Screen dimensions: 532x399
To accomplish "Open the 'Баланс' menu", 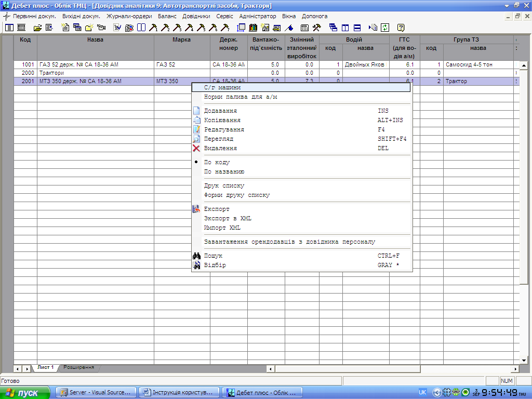I will tap(167, 16).
